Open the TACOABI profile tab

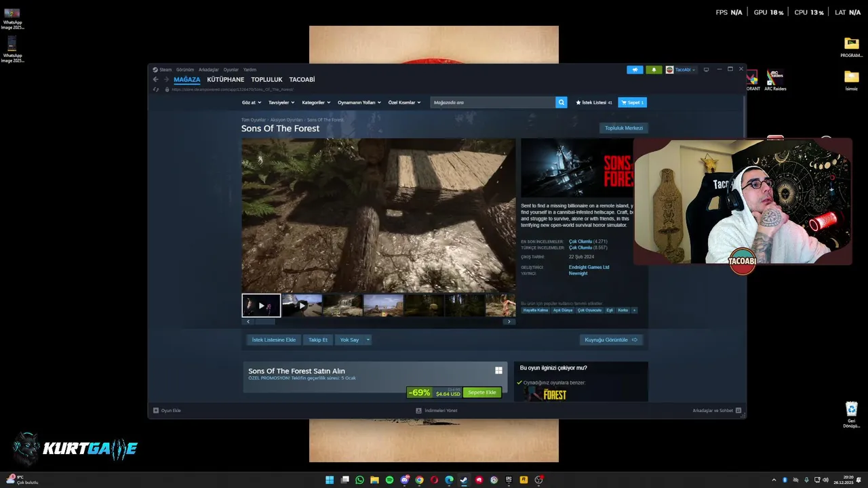tap(302, 79)
